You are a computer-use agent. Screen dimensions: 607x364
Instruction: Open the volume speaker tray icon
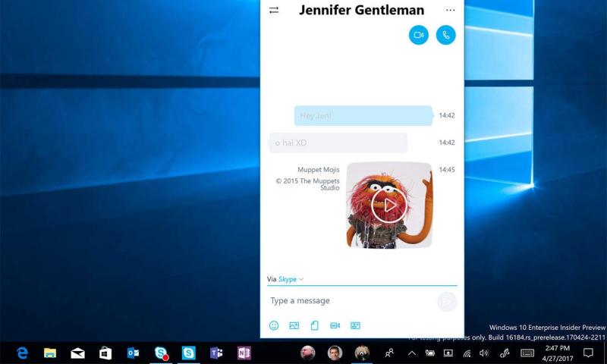coord(484,353)
